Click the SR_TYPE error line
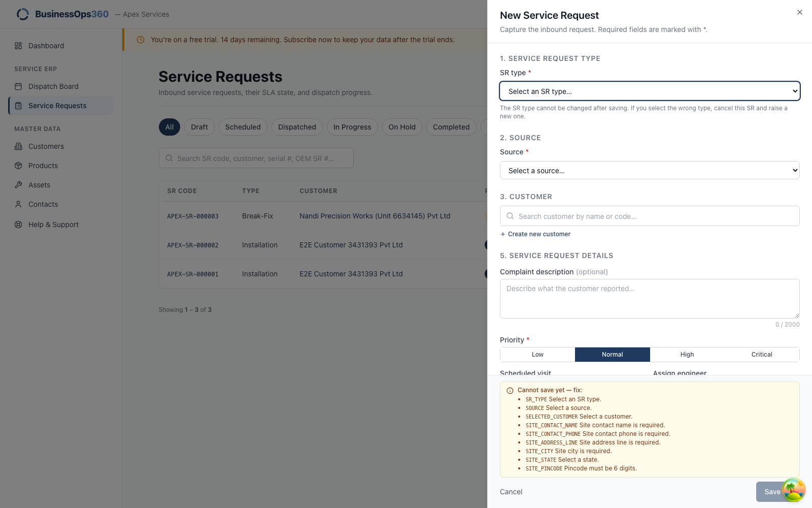 coord(563,399)
